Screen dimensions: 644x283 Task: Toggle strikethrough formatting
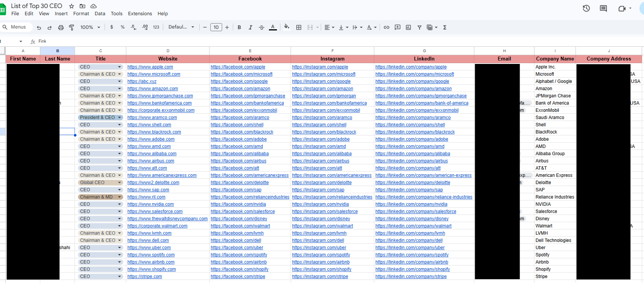[x=261, y=27]
